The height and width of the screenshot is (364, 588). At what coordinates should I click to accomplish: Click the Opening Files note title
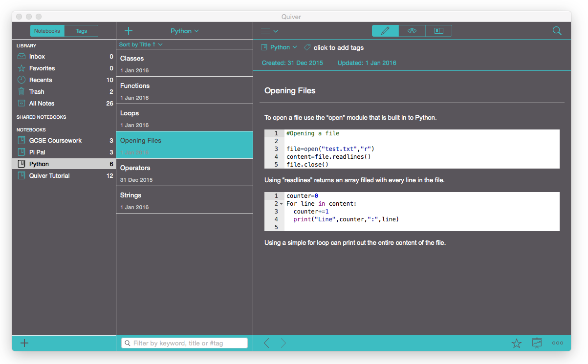click(x=290, y=90)
